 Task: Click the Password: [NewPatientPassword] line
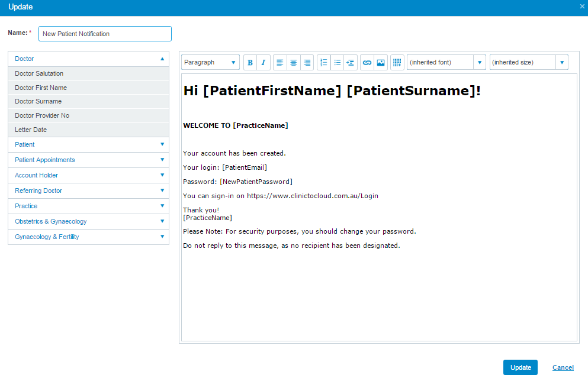238,182
